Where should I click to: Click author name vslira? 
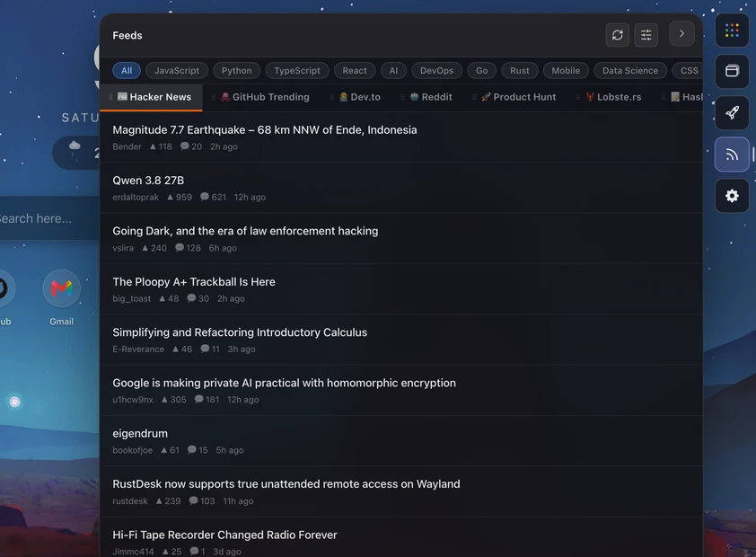[123, 248]
